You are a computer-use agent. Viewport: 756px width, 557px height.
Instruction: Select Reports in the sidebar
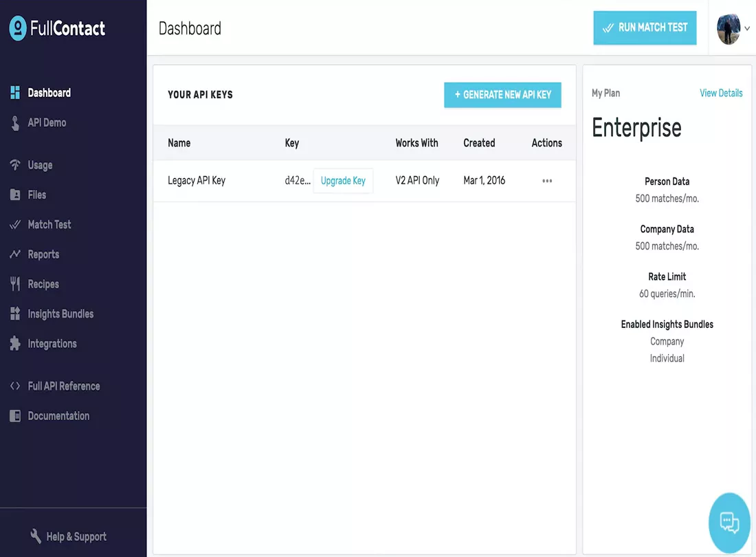(43, 254)
